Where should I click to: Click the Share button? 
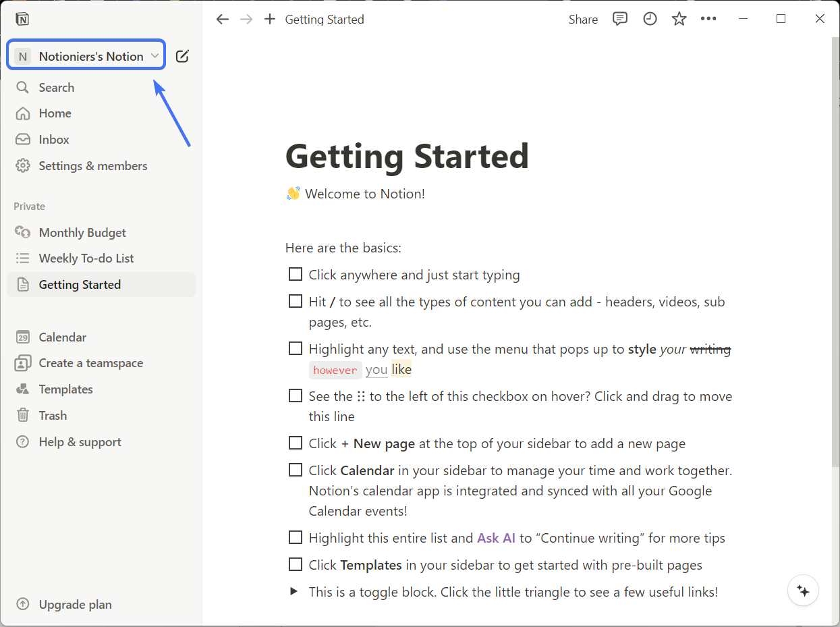pyautogui.click(x=583, y=20)
